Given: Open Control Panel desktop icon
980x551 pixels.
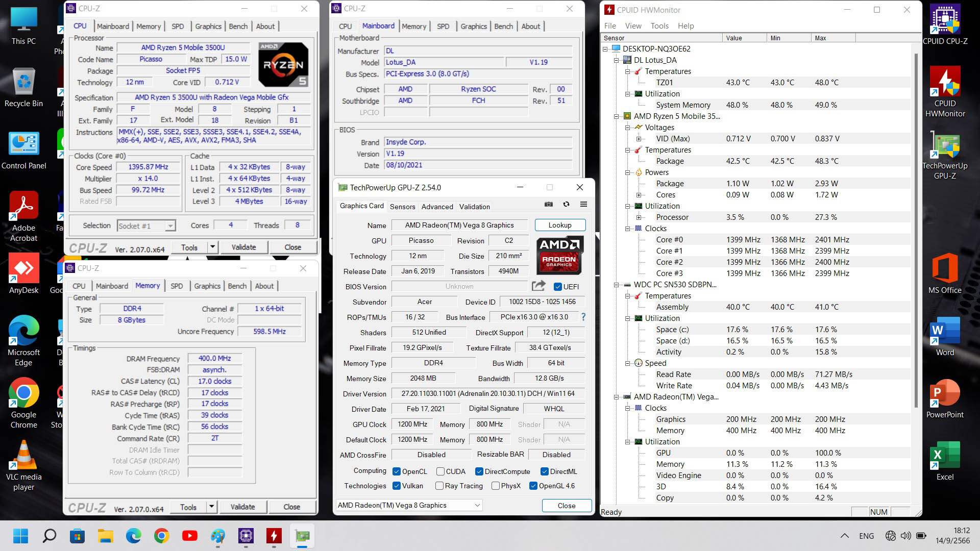Looking at the screenshot, I should 23,150.
